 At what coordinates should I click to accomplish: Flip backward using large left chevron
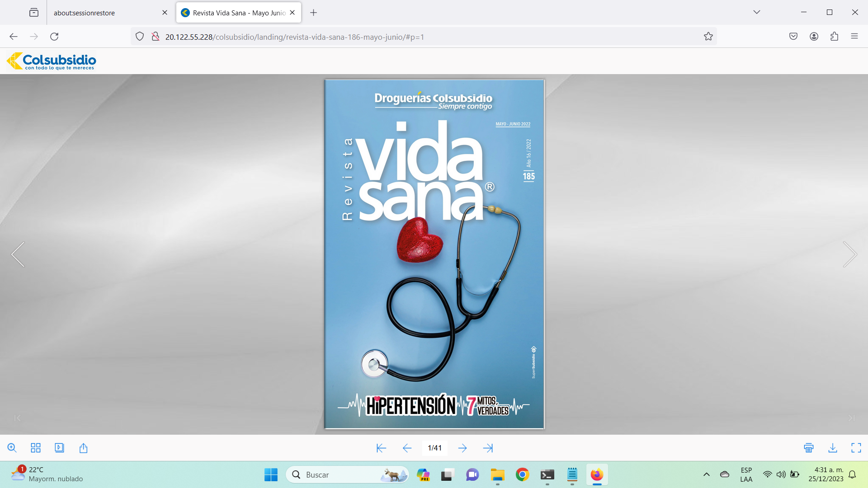click(x=18, y=254)
